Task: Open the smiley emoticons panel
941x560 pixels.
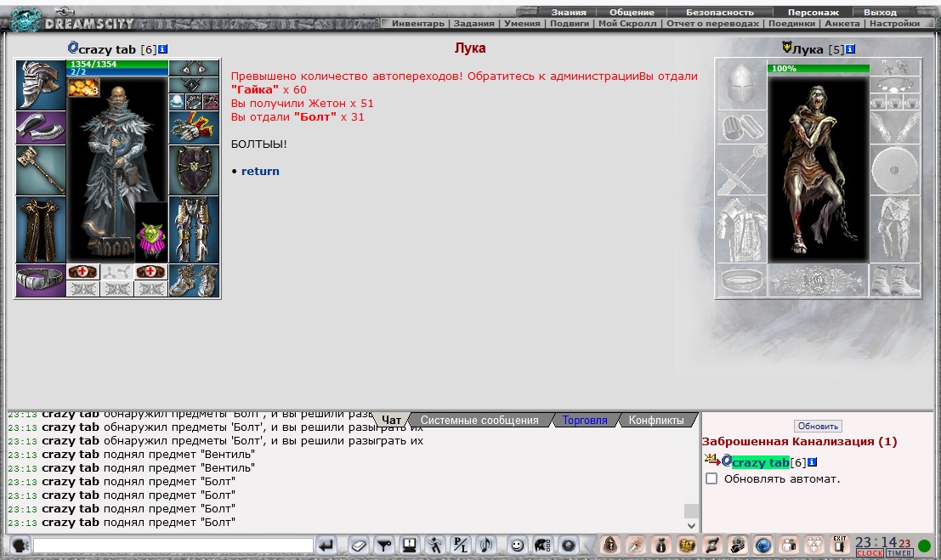Action: (x=517, y=546)
